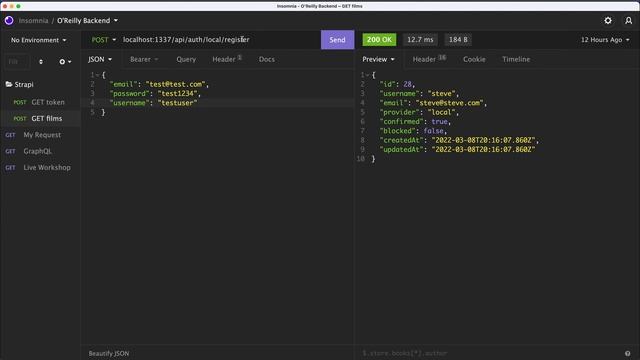The image size is (640, 360).
Task: Click the response filter JSONPath field
Action: click(490, 353)
